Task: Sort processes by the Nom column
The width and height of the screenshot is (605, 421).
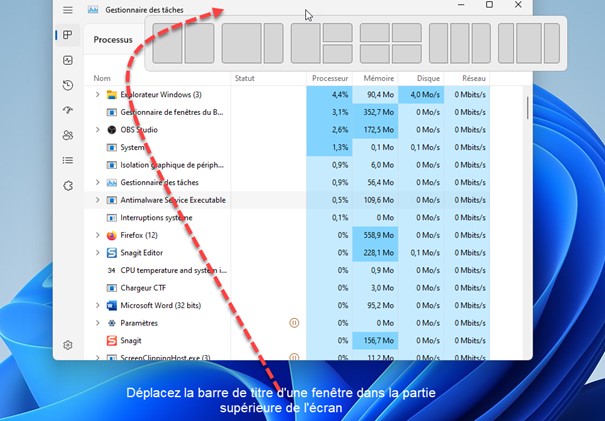Action: click(x=102, y=78)
